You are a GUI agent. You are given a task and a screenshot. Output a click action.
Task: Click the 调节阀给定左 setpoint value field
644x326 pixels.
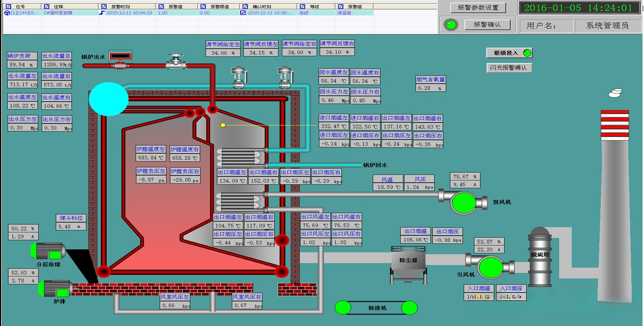pos(223,53)
